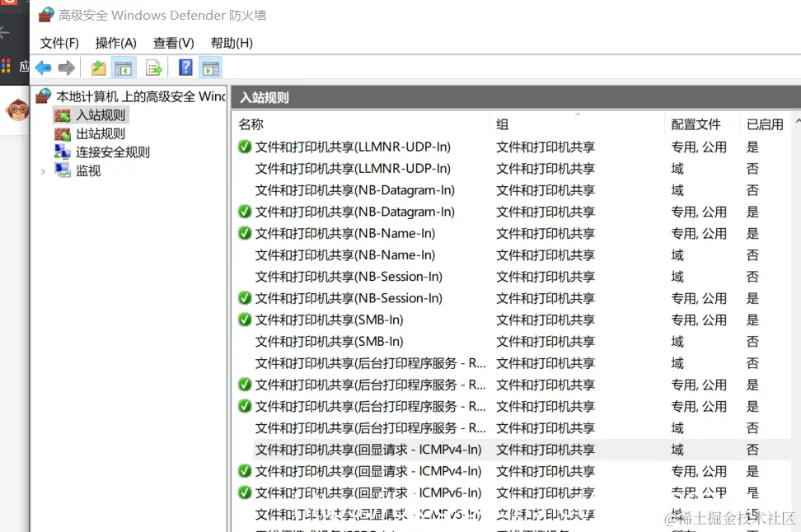Click the 出站规则 tree icon
The image size is (801, 532).
[63, 134]
